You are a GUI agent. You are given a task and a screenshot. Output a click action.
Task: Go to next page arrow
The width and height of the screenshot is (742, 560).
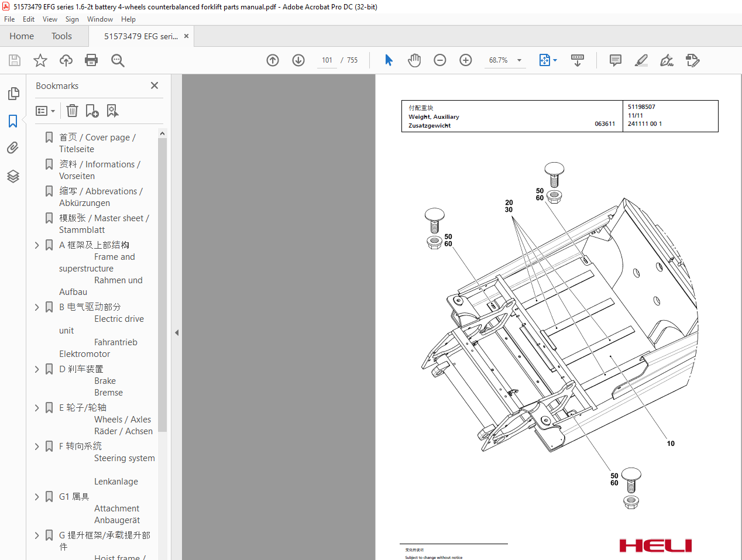[298, 60]
